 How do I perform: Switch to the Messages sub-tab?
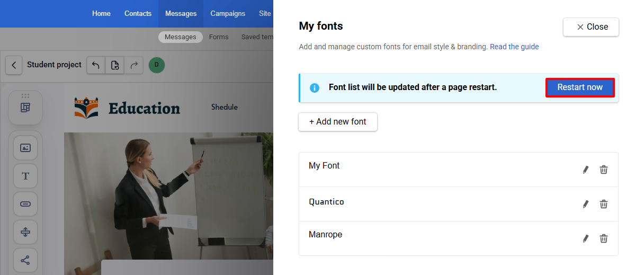180,37
